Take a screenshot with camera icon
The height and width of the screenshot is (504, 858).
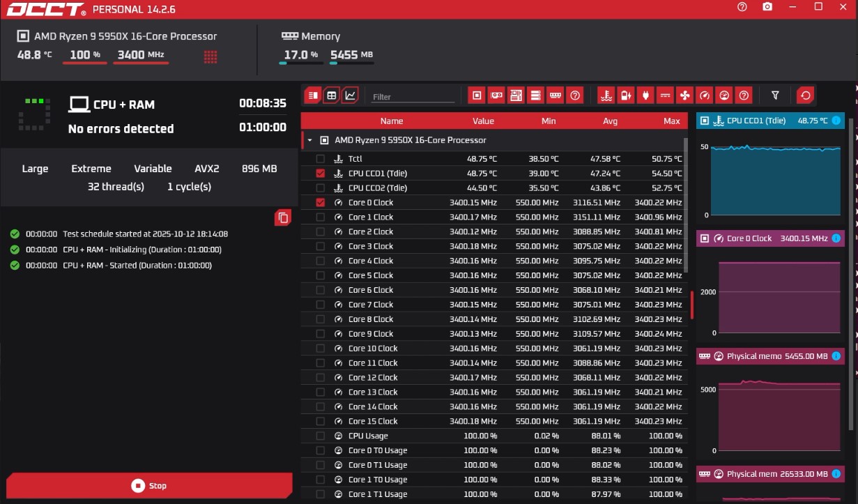click(767, 7)
